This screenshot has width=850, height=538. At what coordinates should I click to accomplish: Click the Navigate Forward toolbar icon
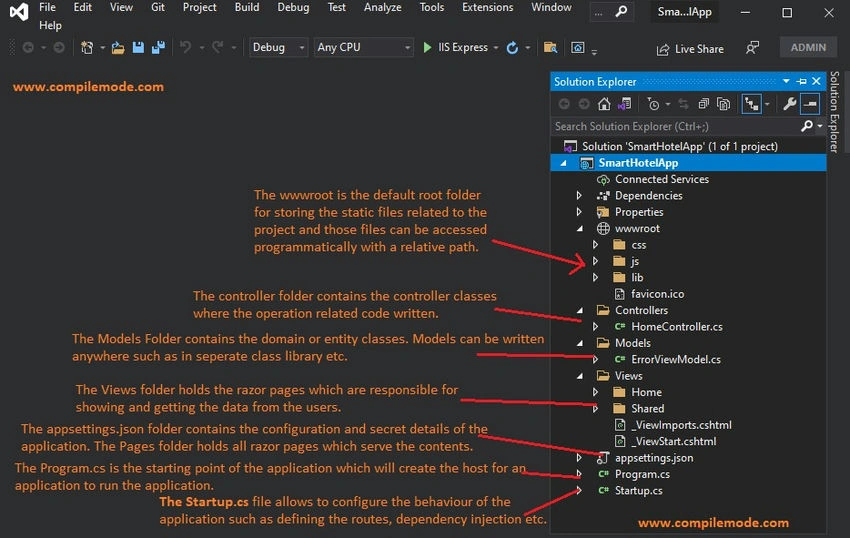tap(59, 48)
